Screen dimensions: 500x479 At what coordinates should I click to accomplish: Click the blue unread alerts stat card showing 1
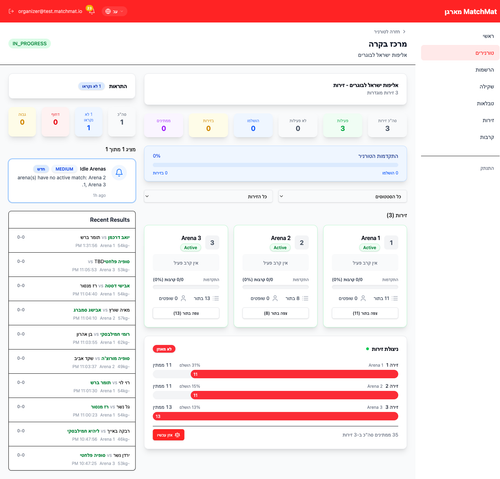click(x=89, y=122)
